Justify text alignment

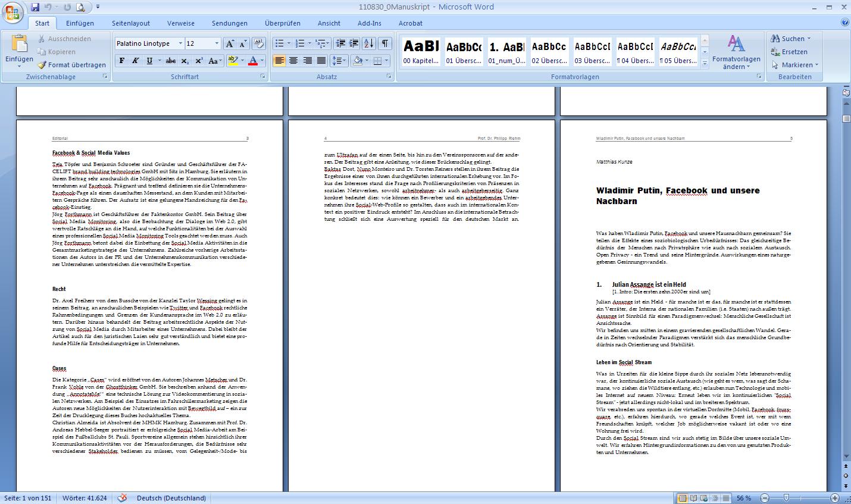321,61
